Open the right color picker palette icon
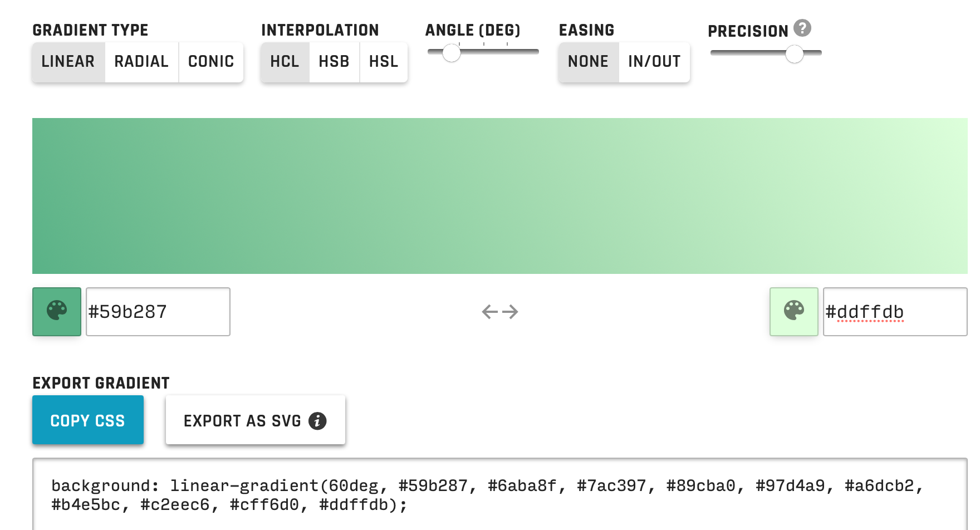This screenshot has width=980, height=530. tap(793, 312)
